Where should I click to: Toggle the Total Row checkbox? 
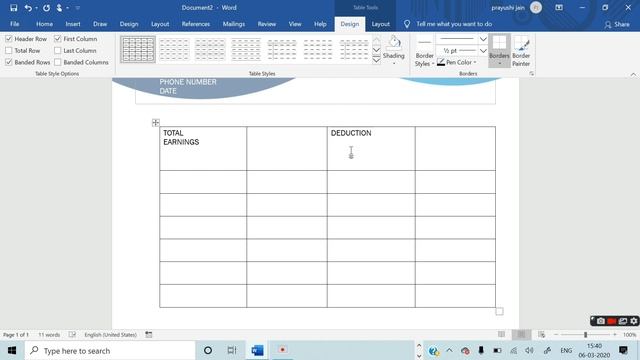click(9, 51)
